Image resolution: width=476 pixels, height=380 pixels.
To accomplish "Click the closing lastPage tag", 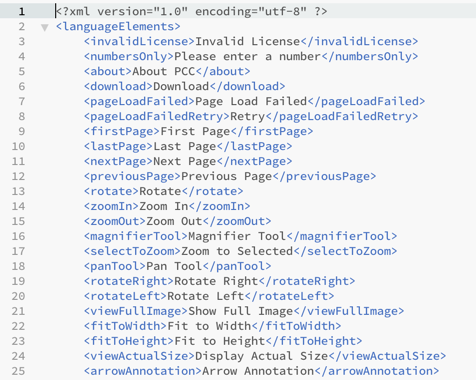I will click(x=255, y=147).
